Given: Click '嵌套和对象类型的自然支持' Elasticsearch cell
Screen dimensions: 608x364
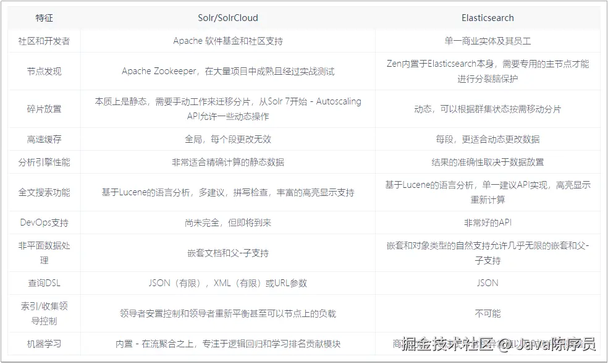Looking at the screenshot, I should coord(488,253).
